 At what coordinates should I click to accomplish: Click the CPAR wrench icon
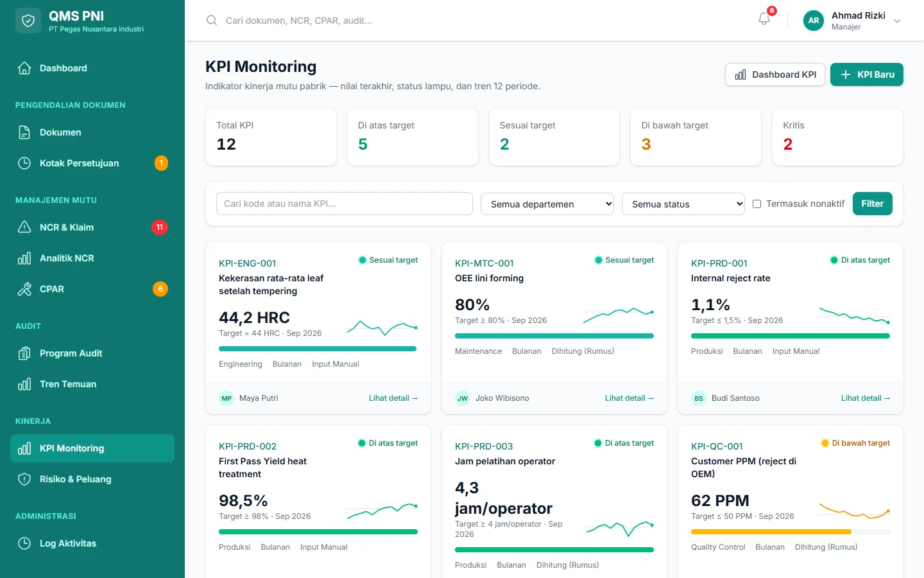[24, 289]
